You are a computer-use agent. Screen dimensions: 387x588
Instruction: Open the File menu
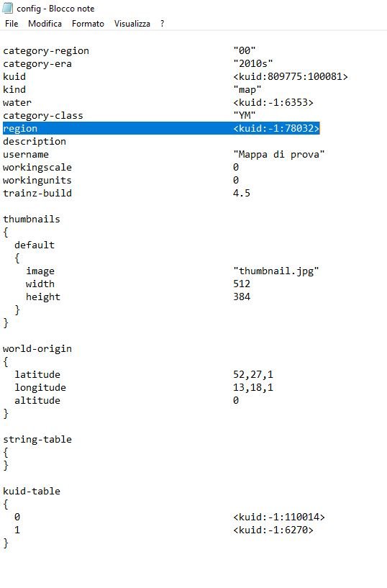coord(12,24)
